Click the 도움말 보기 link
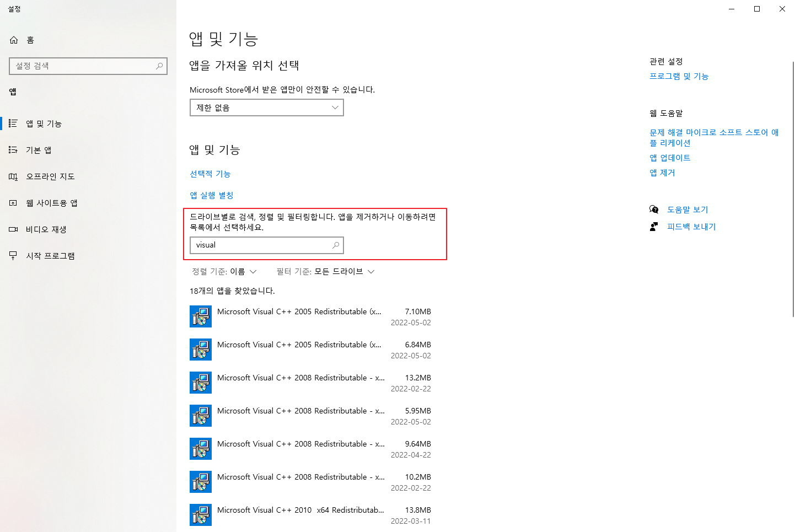Screen dimensions: 795x532 [x=687, y=209]
